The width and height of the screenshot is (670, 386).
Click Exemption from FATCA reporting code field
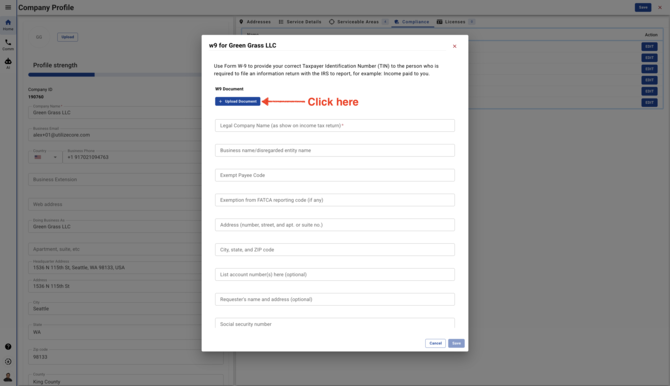335,200
